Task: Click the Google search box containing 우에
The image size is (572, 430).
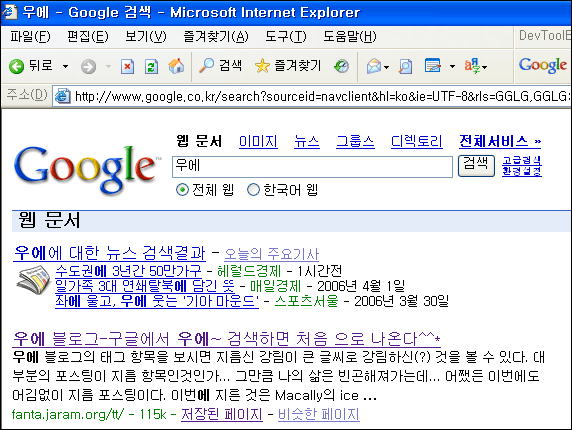Action: (312, 167)
